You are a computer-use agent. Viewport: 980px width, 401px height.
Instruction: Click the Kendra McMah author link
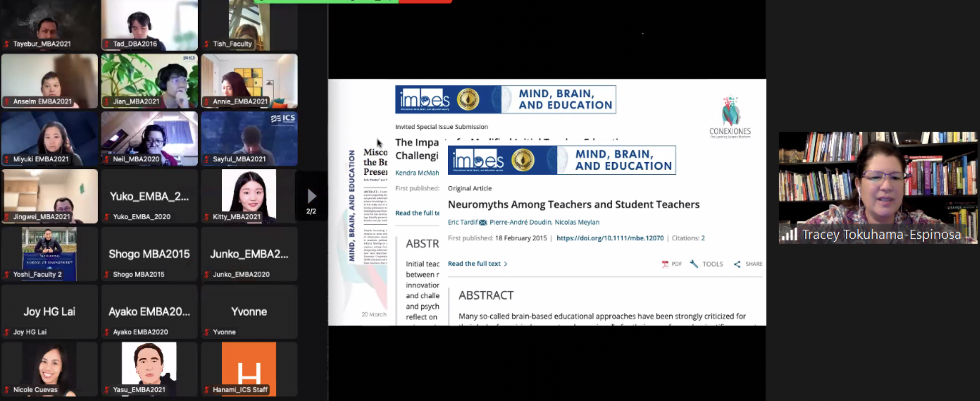tap(417, 173)
